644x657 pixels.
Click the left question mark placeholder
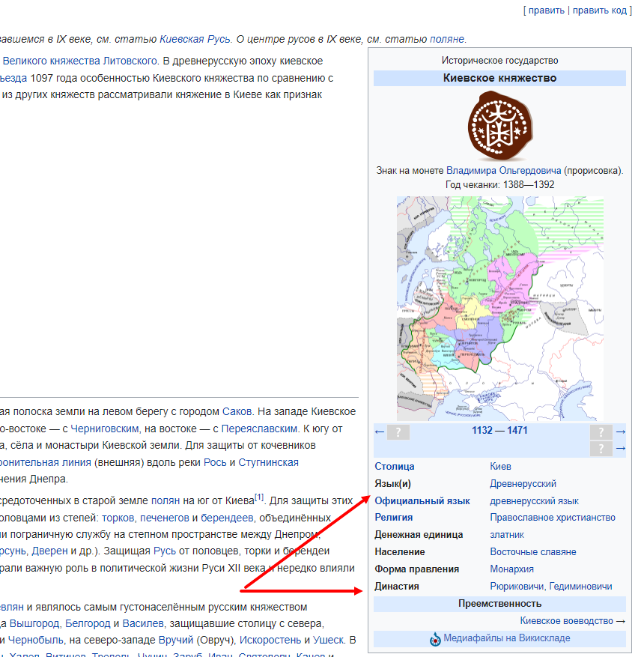click(x=398, y=432)
